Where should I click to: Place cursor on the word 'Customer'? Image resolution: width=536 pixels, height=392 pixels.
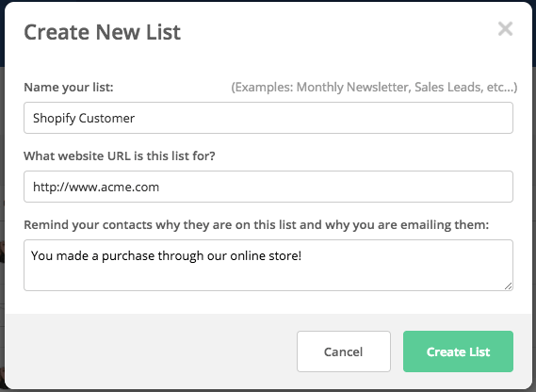106,119
